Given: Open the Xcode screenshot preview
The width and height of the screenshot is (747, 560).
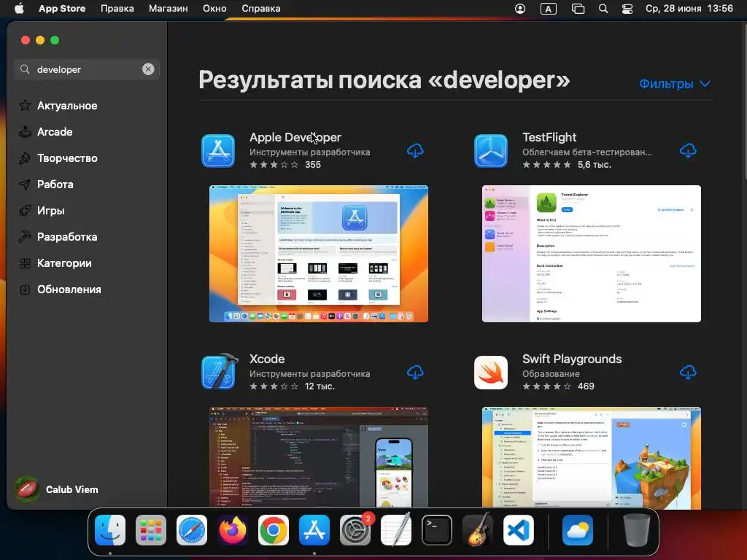Looking at the screenshot, I should coord(319,457).
